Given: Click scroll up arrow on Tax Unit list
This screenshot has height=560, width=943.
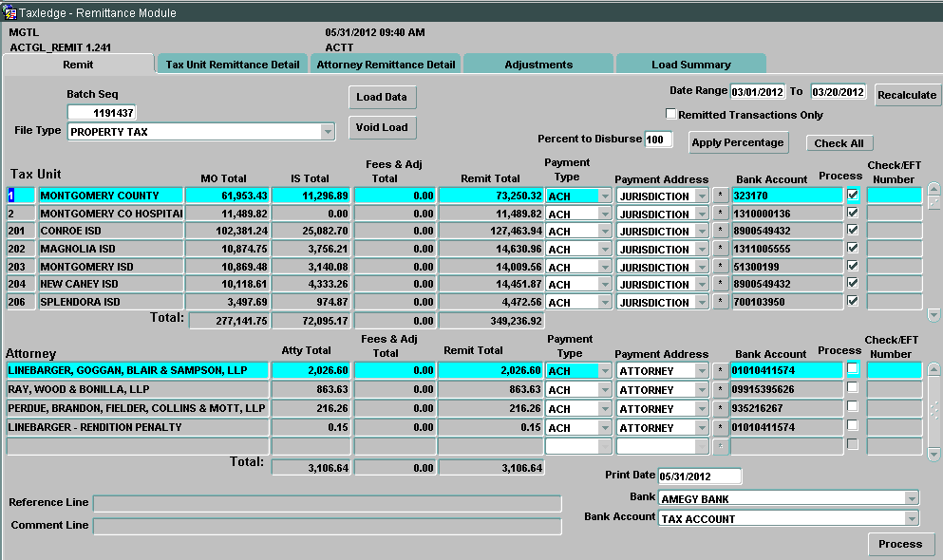Looking at the screenshot, I should point(934,189).
